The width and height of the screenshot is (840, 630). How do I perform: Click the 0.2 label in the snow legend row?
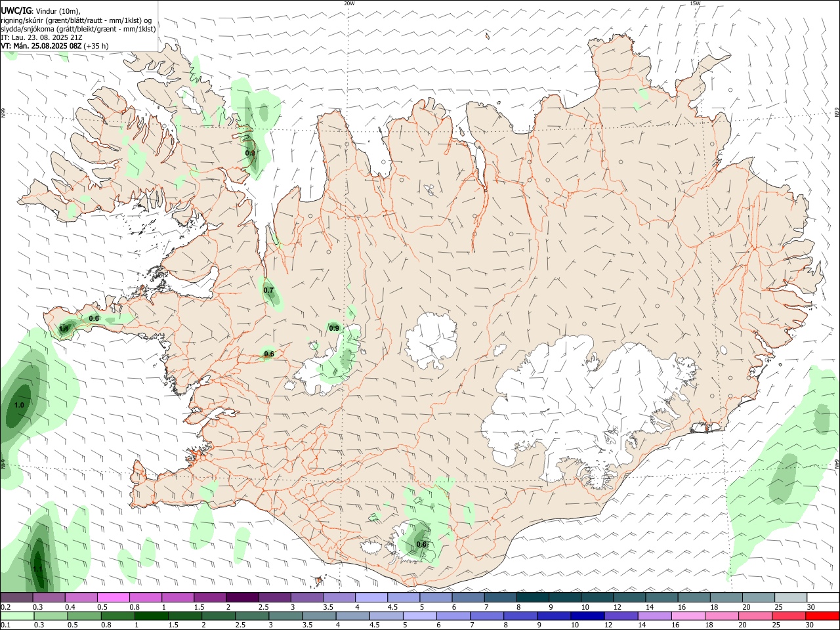tap(6, 607)
